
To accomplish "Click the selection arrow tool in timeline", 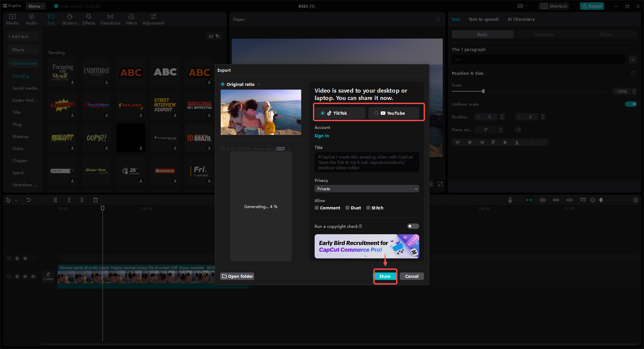I will (8, 200).
